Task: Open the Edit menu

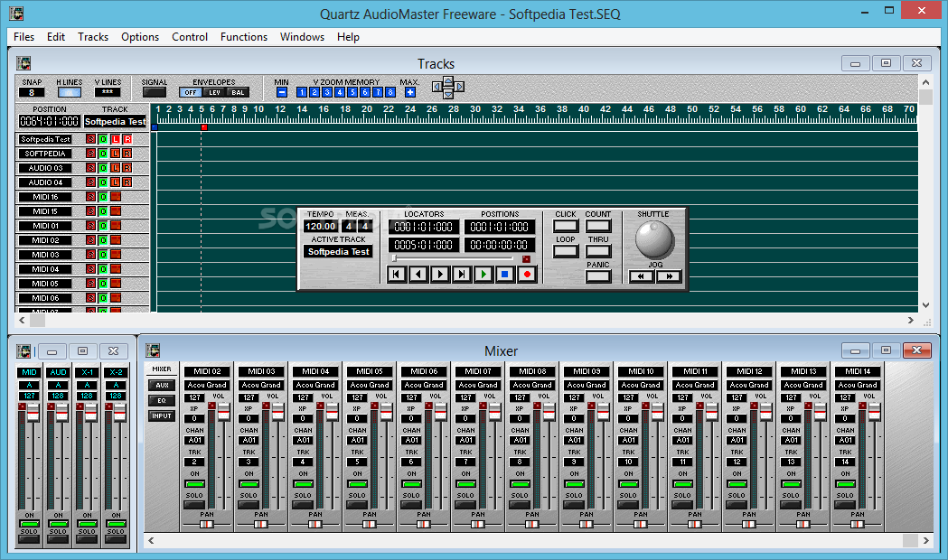Action: point(56,37)
